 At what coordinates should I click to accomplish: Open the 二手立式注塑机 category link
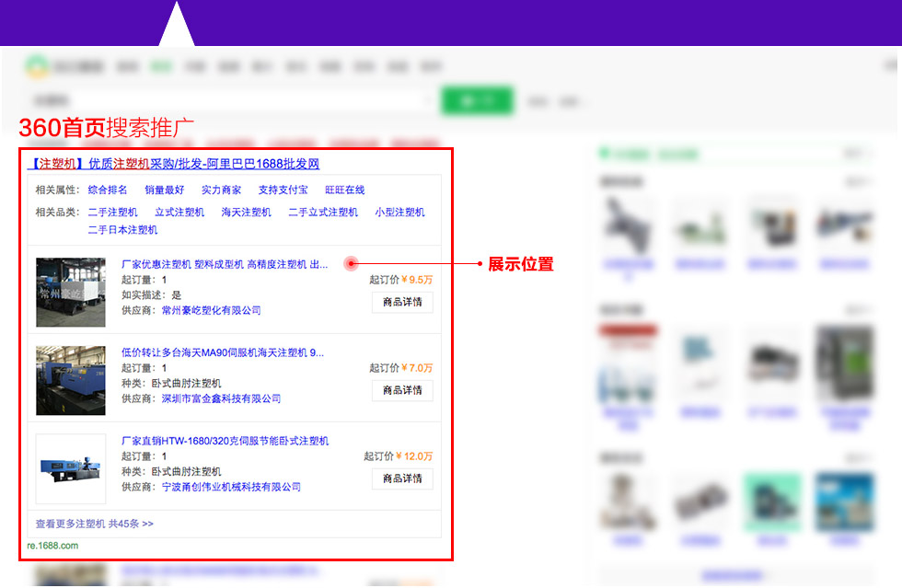click(323, 213)
